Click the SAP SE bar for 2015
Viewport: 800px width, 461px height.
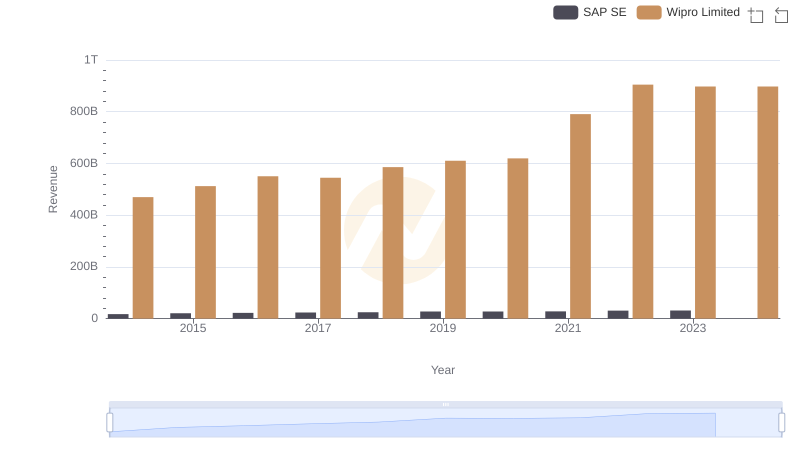pyautogui.click(x=181, y=316)
